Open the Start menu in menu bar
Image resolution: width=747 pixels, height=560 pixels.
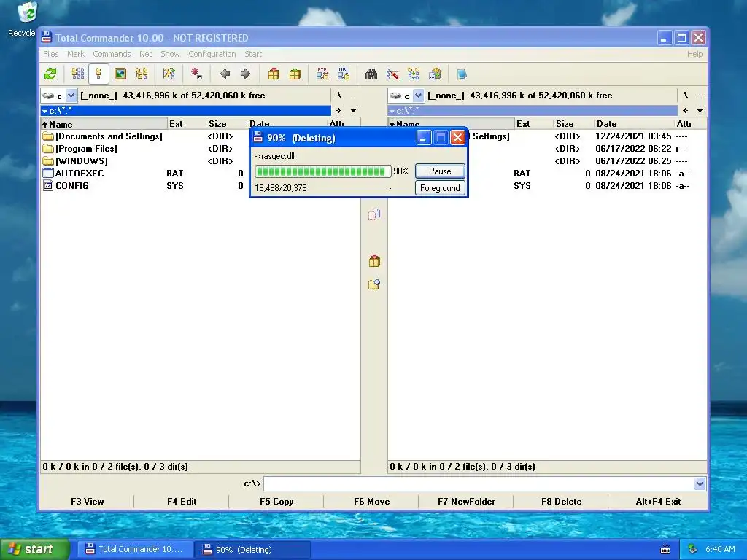(x=253, y=54)
